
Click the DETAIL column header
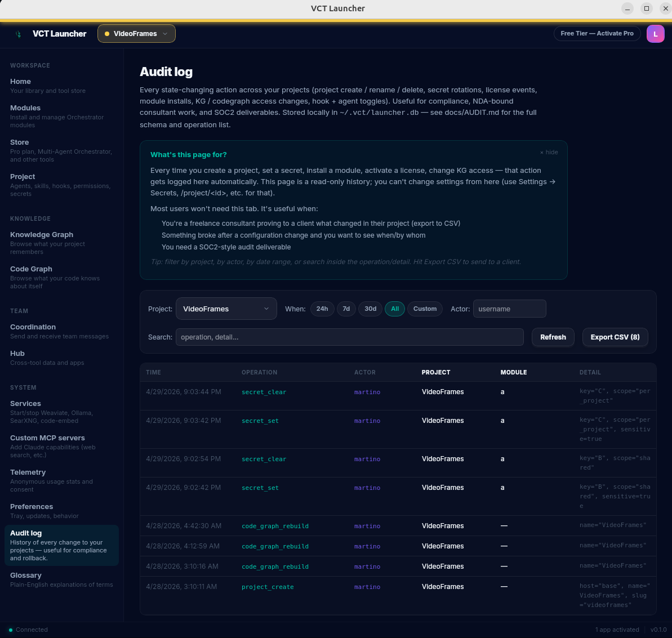(590, 372)
